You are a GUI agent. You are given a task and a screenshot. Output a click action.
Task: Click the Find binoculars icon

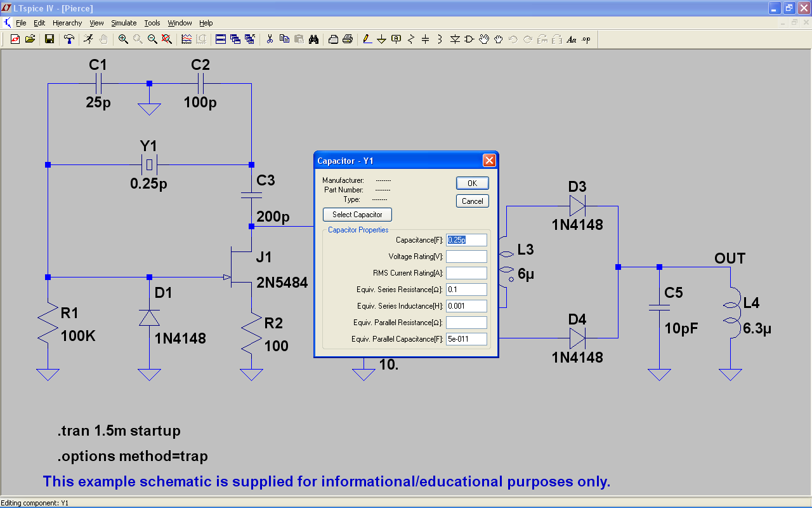(313, 39)
